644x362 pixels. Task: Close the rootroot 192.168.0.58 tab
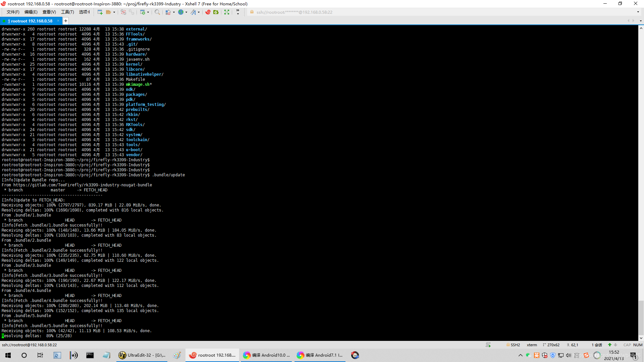click(58, 21)
